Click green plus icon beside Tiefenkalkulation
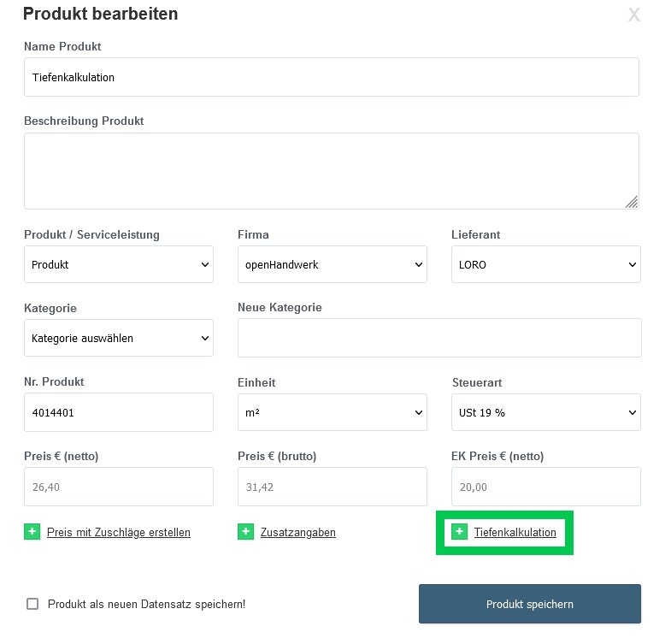Image resolution: width=671 pixels, height=644 pixels. tap(459, 532)
